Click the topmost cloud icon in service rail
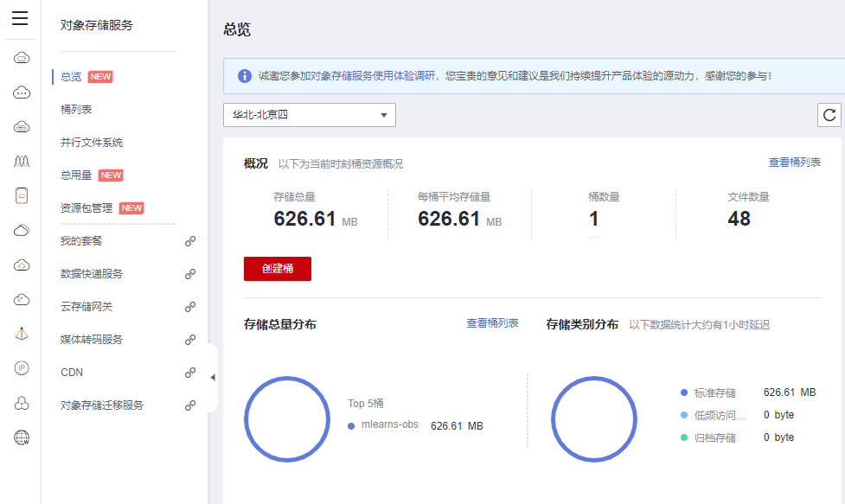845x504 pixels. (20, 57)
